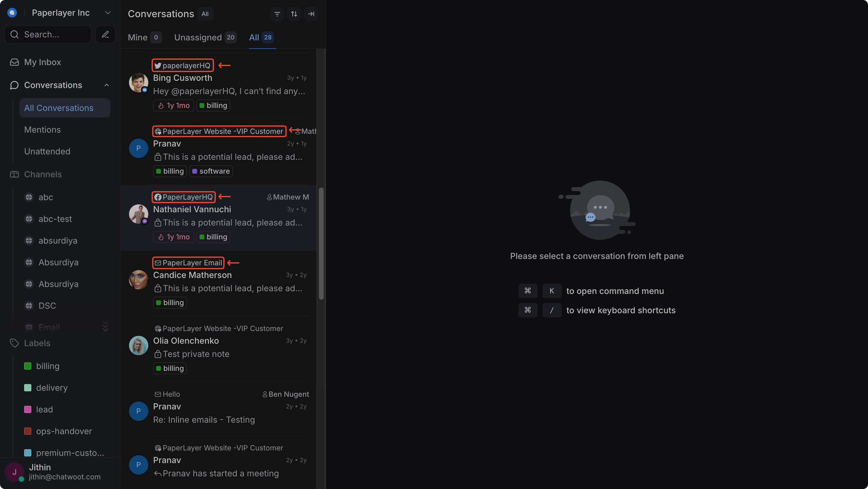868x489 pixels.
Task: Switch to the Unassigned tab
Action: pyautogui.click(x=205, y=37)
